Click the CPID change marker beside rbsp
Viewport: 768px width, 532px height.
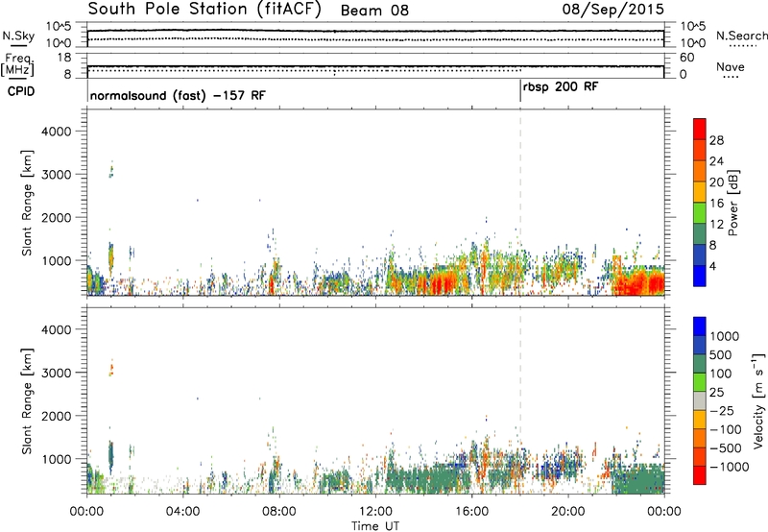(x=520, y=91)
